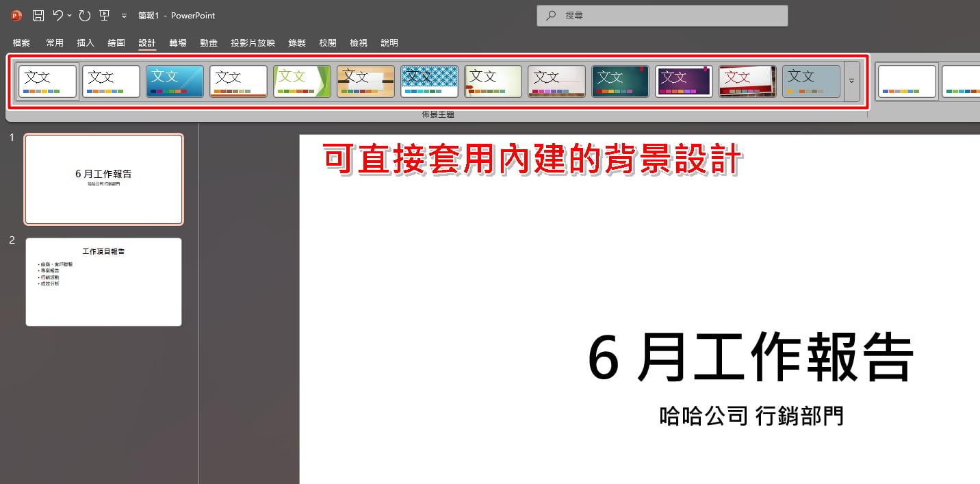The image size is (980, 484).
Task: Select the blue patterned theme thumbnail
Action: coord(429,81)
